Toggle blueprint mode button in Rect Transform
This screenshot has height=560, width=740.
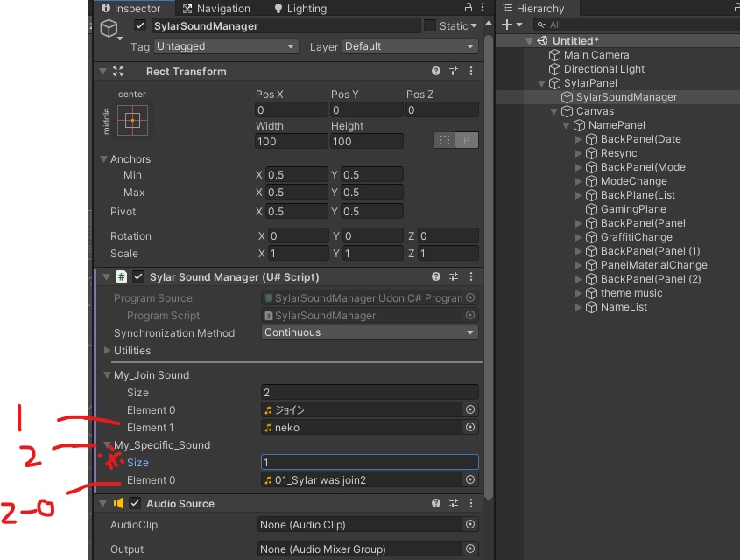click(445, 140)
